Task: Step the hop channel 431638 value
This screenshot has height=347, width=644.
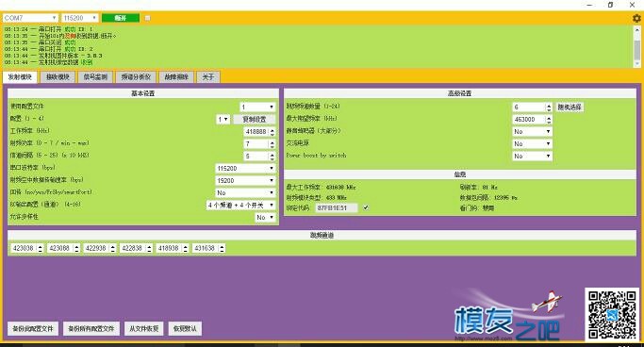Action: [x=222, y=248]
